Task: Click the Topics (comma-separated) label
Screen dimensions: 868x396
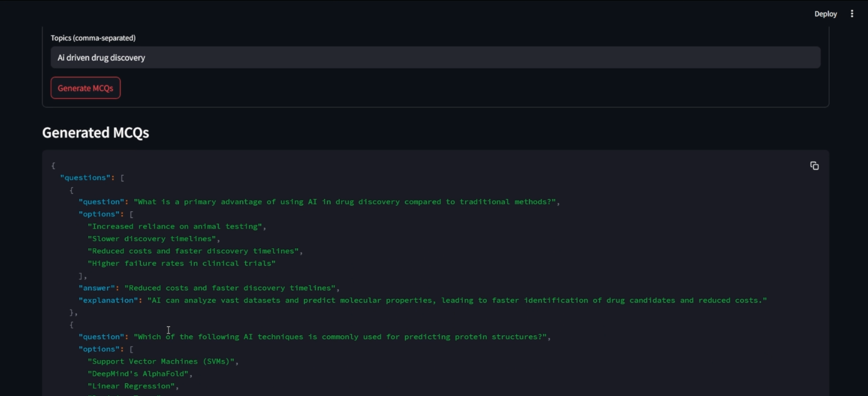Action: (x=93, y=38)
